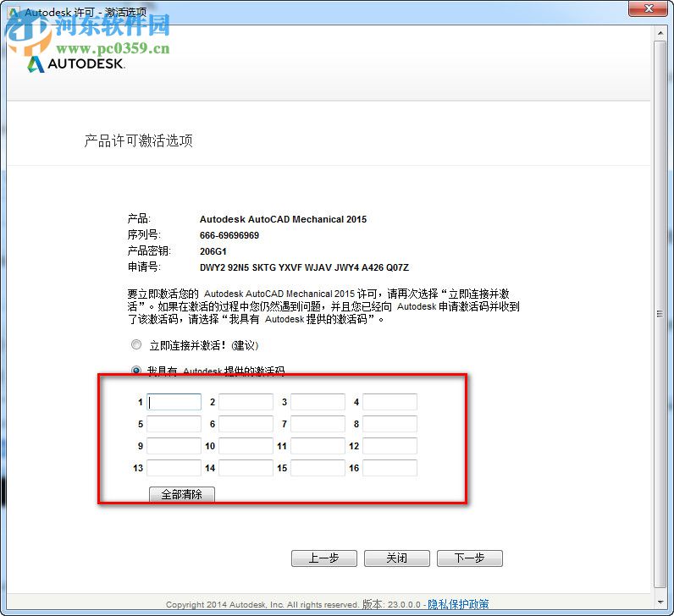Click the 关闭 close button
Screen dimensions: 674x616
tap(397, 558)
